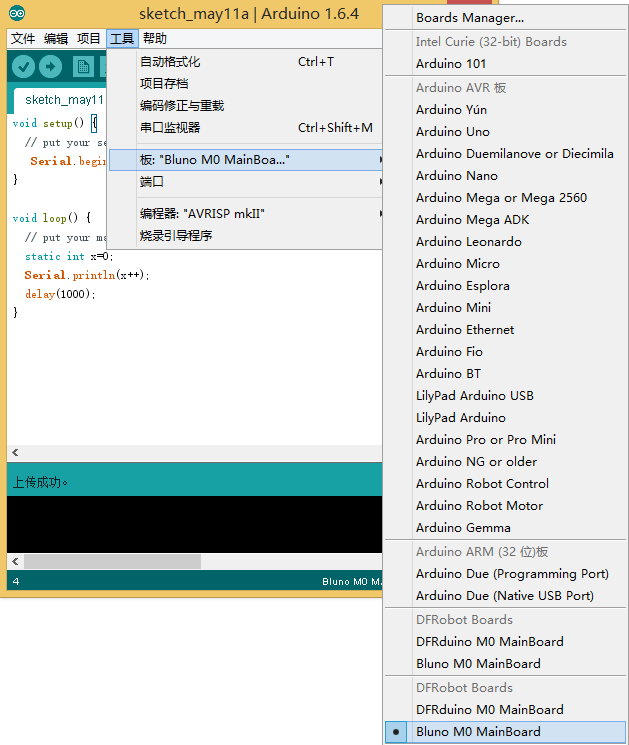Click the New sketch document icon
629x745 pixels.
click(83, 67)
